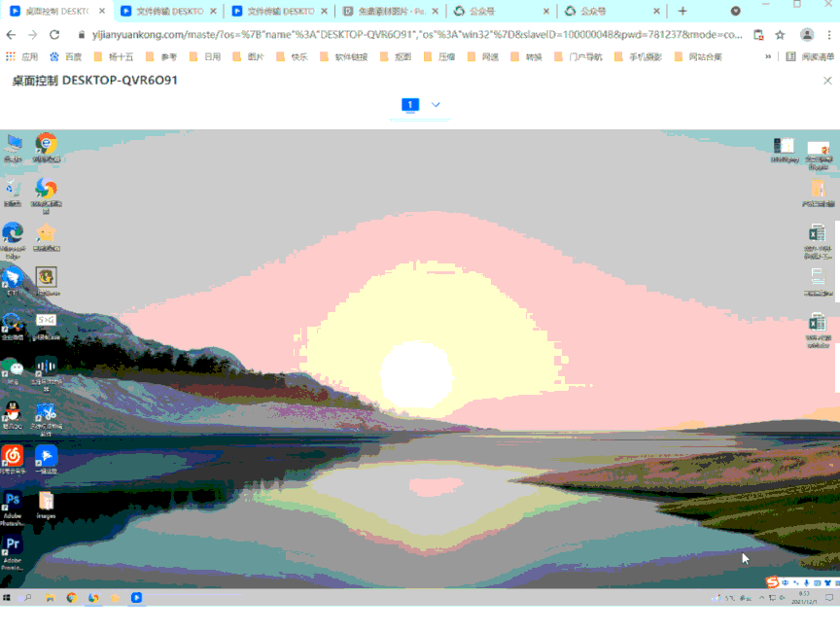The height and width of the screenshot is (631, 840).
Task: Open Chrome three-dot menu
Action: (x=828, y=34)
